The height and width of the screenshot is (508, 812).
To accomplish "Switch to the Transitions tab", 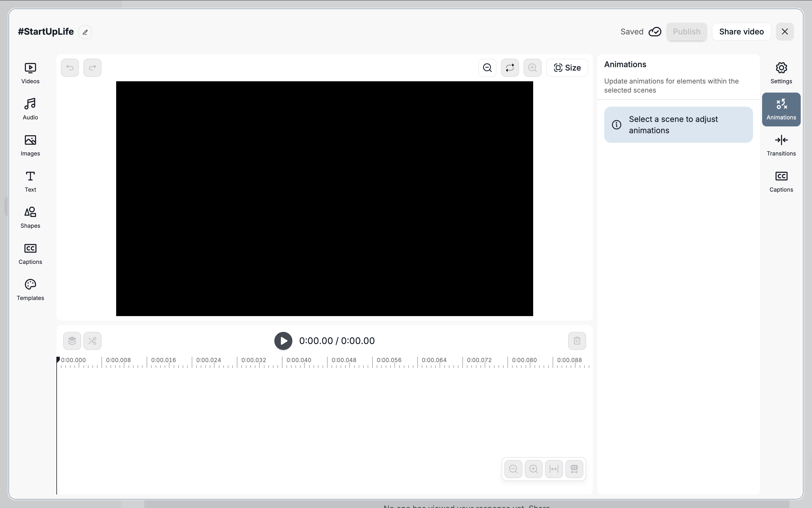I will click(x=781, y=145).
